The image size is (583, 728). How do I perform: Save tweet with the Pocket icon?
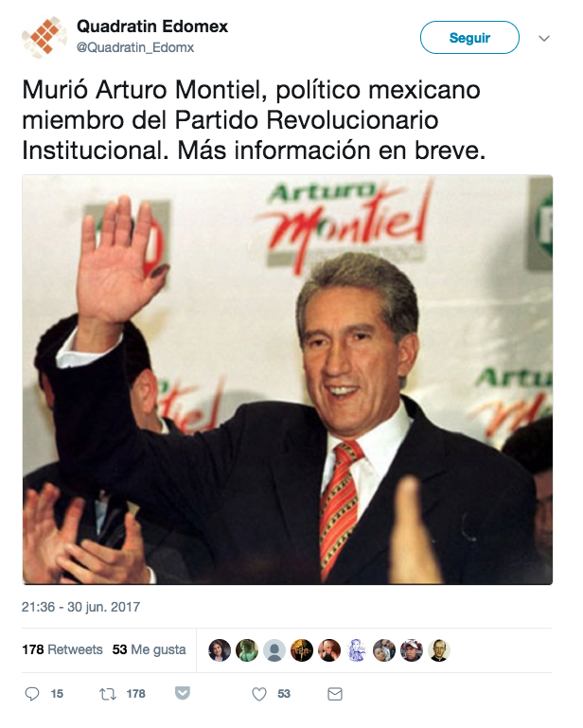184,694
